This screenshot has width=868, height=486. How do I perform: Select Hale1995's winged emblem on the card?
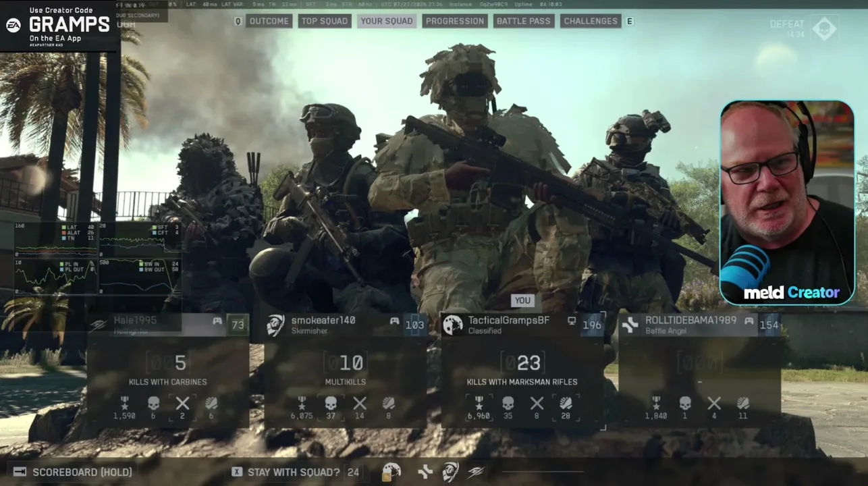pyautogui.click(x=98, y=325)
